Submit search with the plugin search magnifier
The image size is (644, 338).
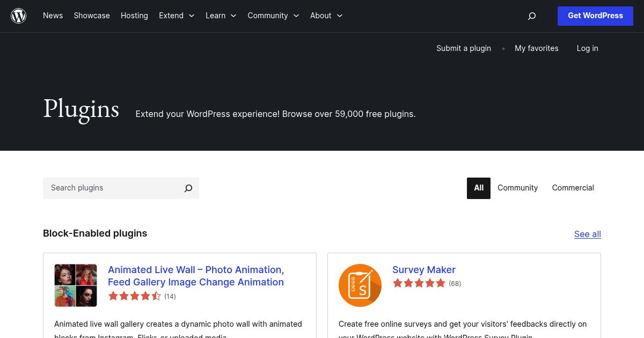[x=188, y=188]
